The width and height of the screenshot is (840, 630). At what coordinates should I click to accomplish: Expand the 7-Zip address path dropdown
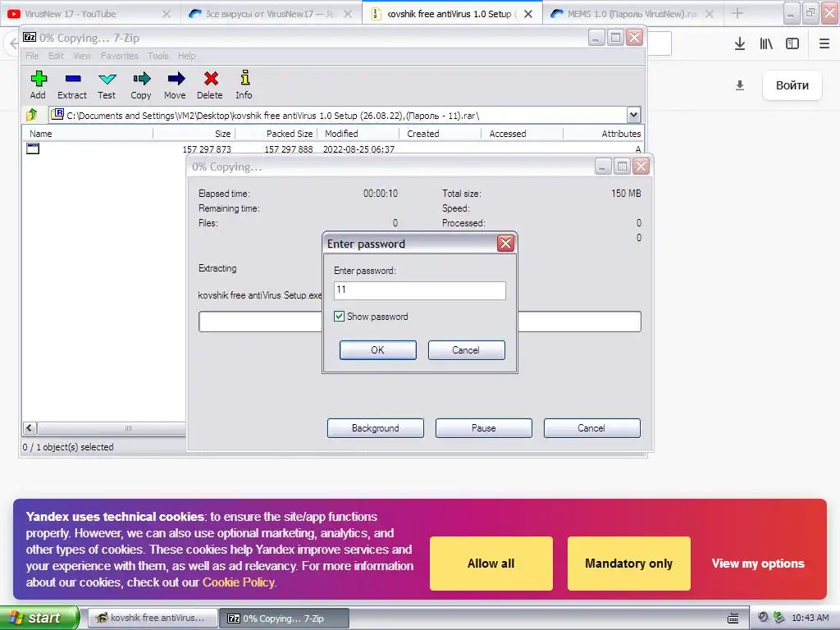pyautogui.click(x=634, y=115)
